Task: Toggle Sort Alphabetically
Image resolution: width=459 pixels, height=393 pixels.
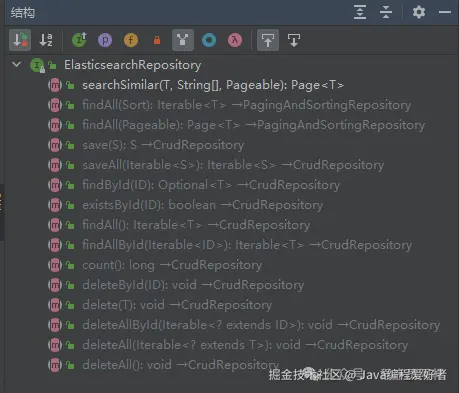Action: tap(46, 40)
